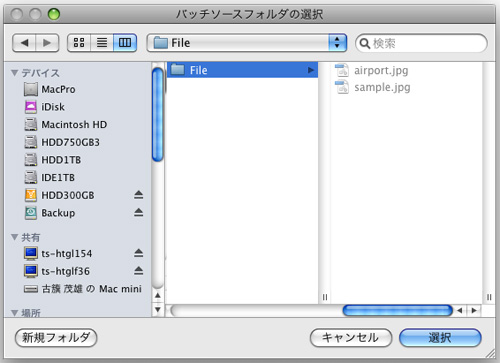Click the first column resize handle
500x363 pixels.
pyautogui.click(x=325, y=297)
